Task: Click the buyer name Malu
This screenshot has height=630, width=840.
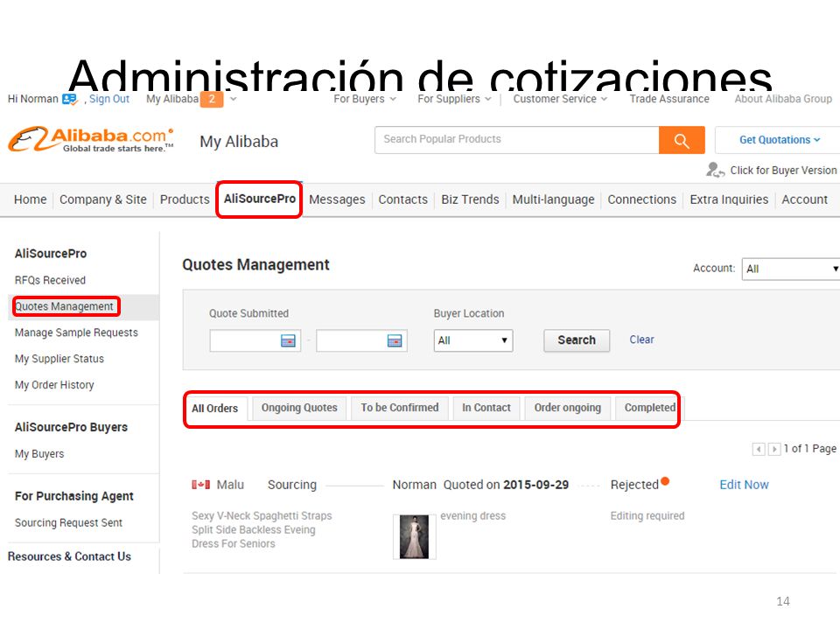Action: 230,485
